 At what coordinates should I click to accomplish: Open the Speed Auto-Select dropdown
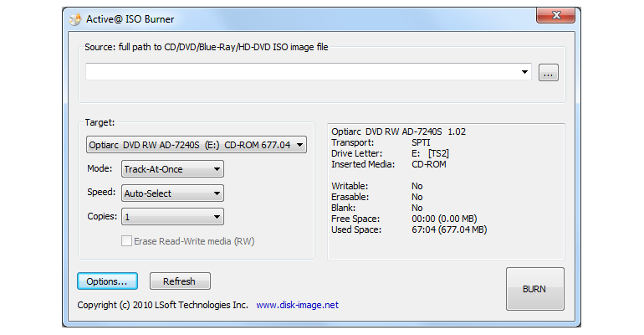pos(172,193)
